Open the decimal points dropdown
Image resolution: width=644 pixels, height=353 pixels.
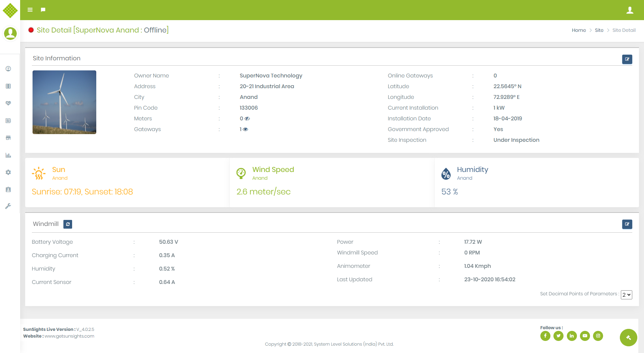click(x=626, y=295)
